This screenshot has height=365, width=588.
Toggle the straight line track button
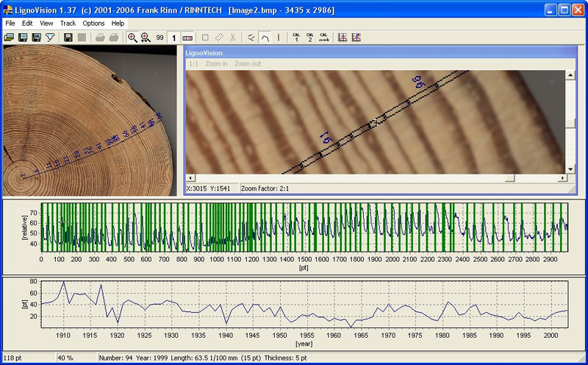279,38
